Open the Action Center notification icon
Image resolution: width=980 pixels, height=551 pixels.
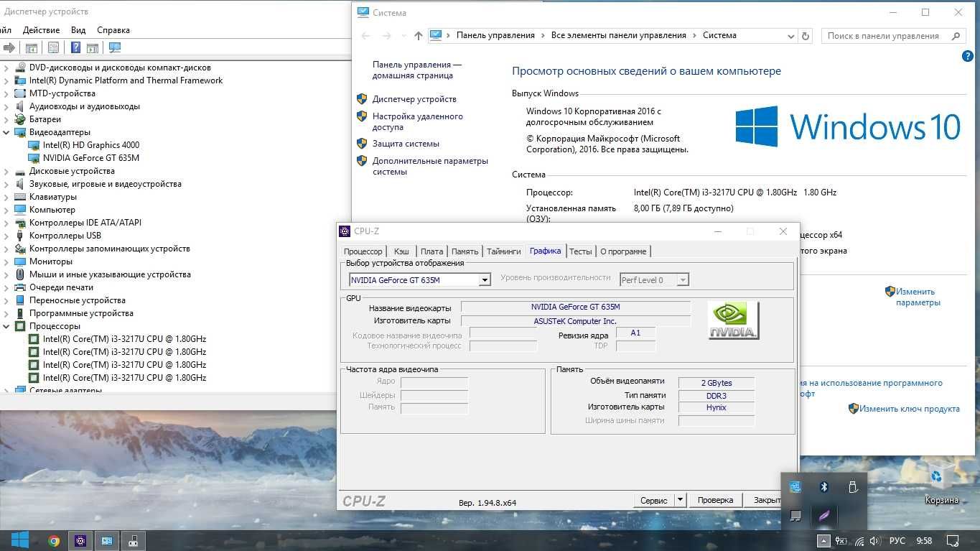(x=953, y=541)
